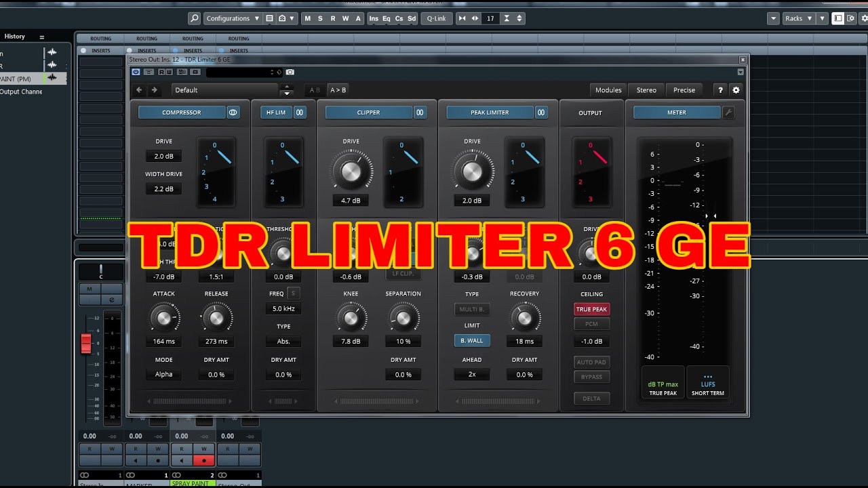Click plugin Write automation W button
Screen dimensions: 868x488
pos(169,72)
